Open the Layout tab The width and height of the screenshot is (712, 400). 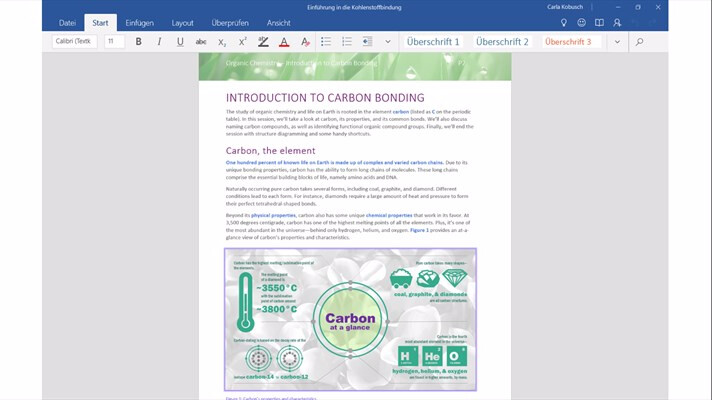183,23
